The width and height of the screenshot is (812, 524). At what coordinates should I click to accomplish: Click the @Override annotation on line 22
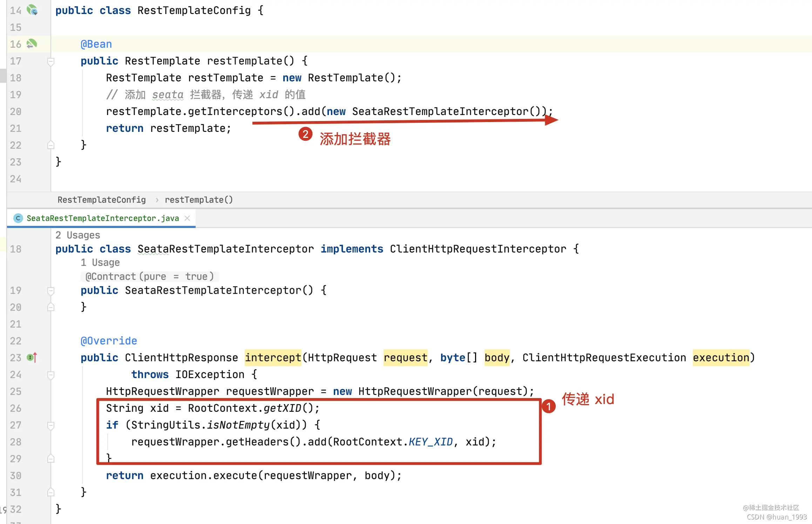109,341
